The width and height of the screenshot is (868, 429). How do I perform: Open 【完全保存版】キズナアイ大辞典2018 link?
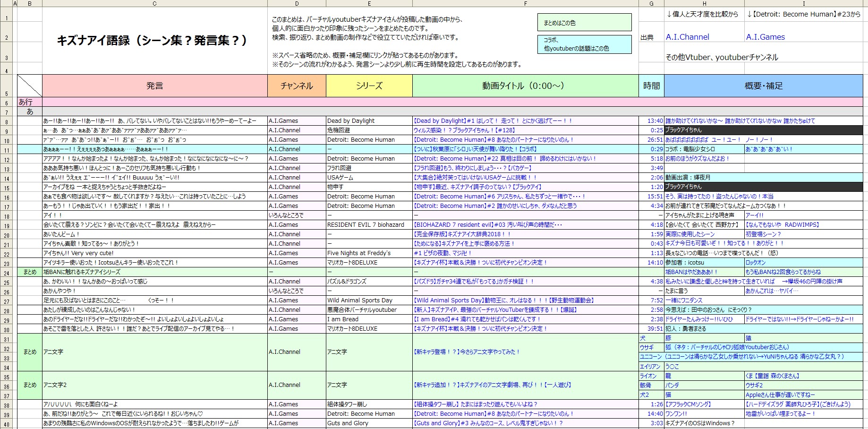[462, 234]
